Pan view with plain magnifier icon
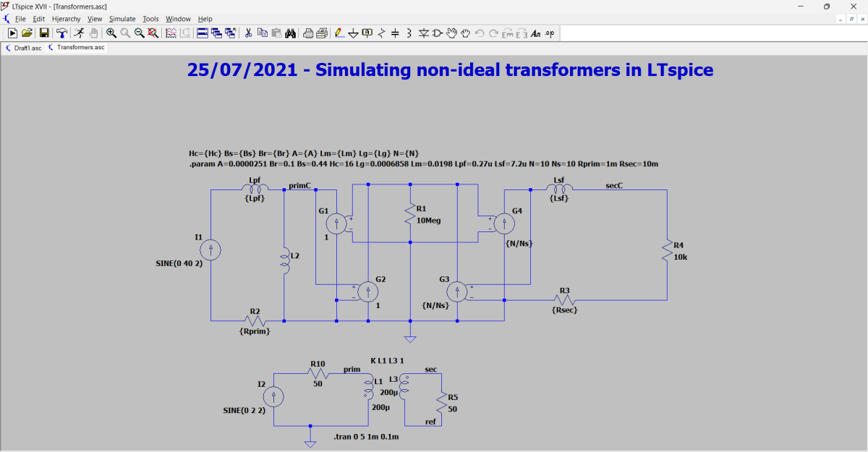 click(125, 33)
